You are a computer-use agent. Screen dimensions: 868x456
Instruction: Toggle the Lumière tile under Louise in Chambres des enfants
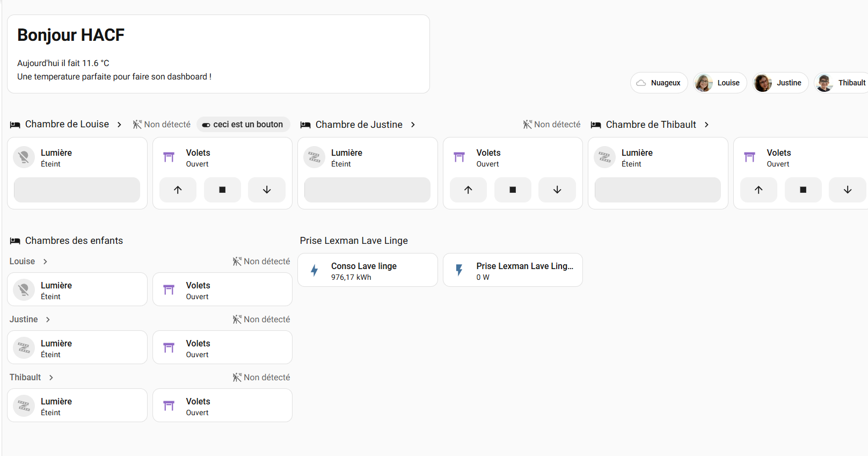point(77,289)
